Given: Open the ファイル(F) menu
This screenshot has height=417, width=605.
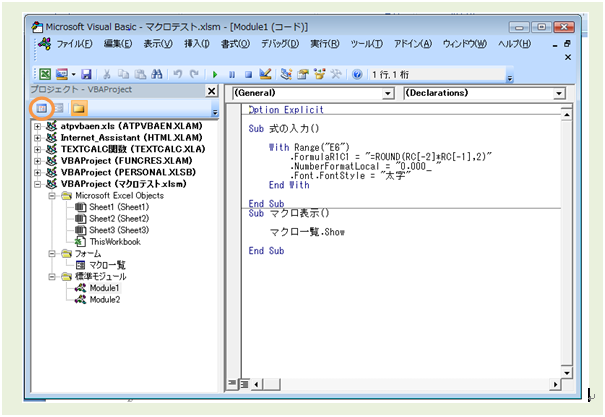Looking at the screenshot, I should pos(74,44).
